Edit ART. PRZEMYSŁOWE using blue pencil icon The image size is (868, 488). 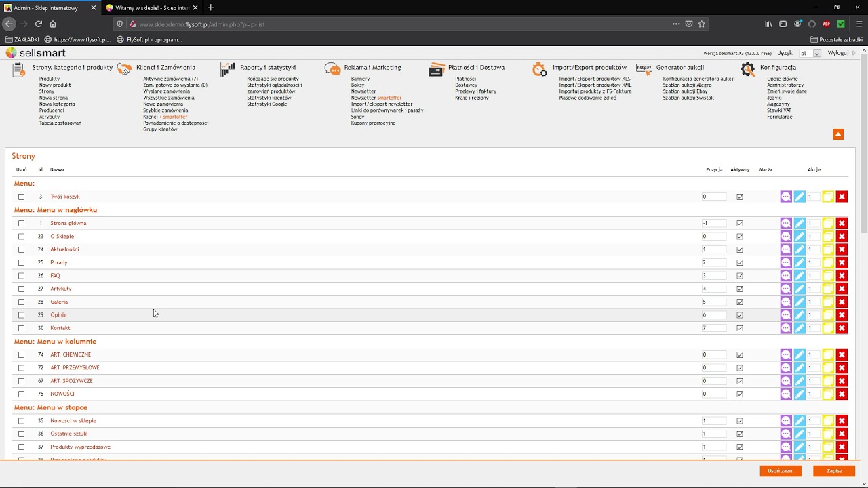[800, 368]
